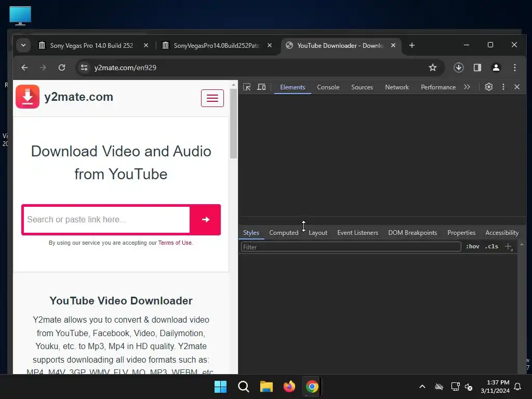
Task: Click the Styles Filter input field
Action: pos(351,247)
